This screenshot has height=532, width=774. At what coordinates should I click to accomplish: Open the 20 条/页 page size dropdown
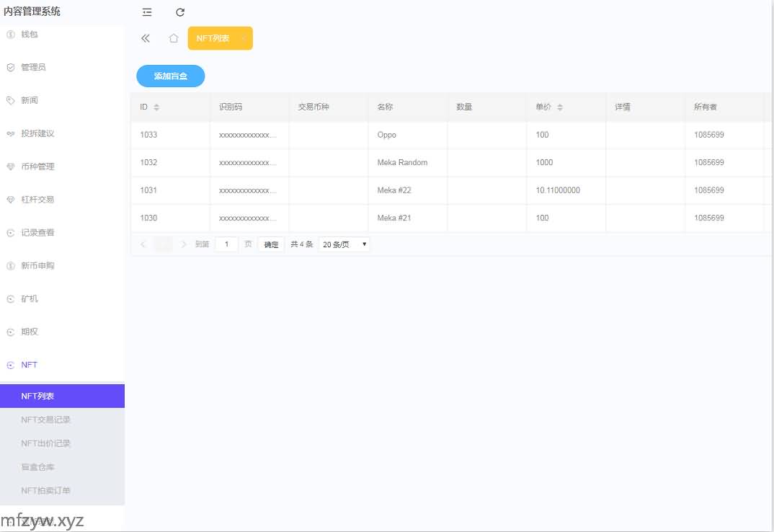[x=344, y=244]
